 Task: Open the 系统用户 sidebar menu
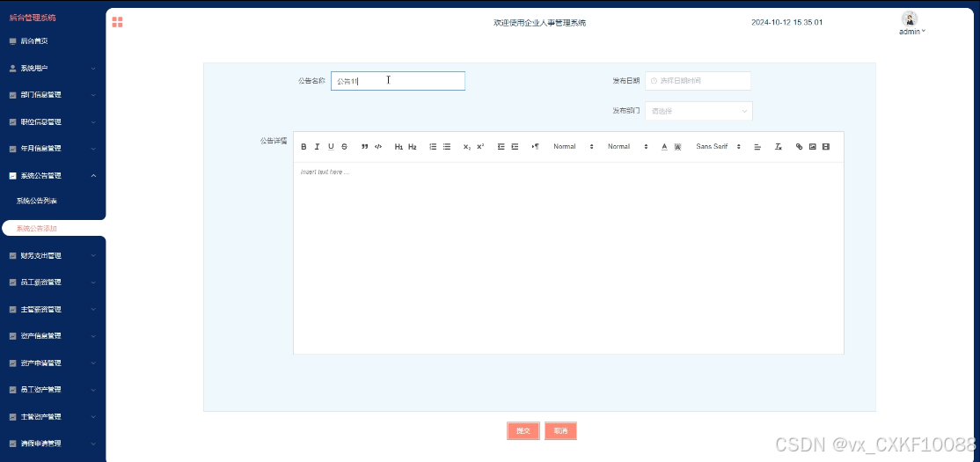click(x=53, y=68)
